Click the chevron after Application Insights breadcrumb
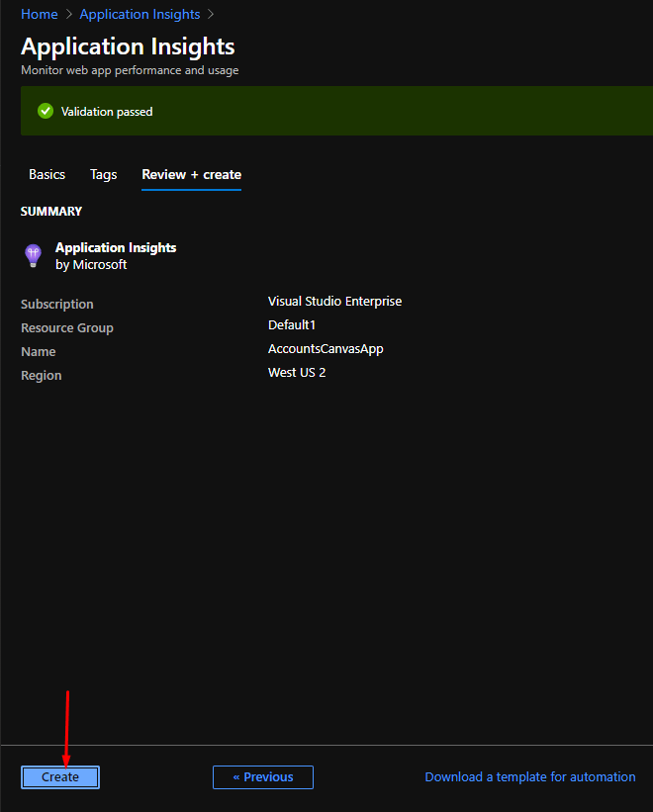The image size is (653, 812). pyautogui.click(x=211, y=15)
